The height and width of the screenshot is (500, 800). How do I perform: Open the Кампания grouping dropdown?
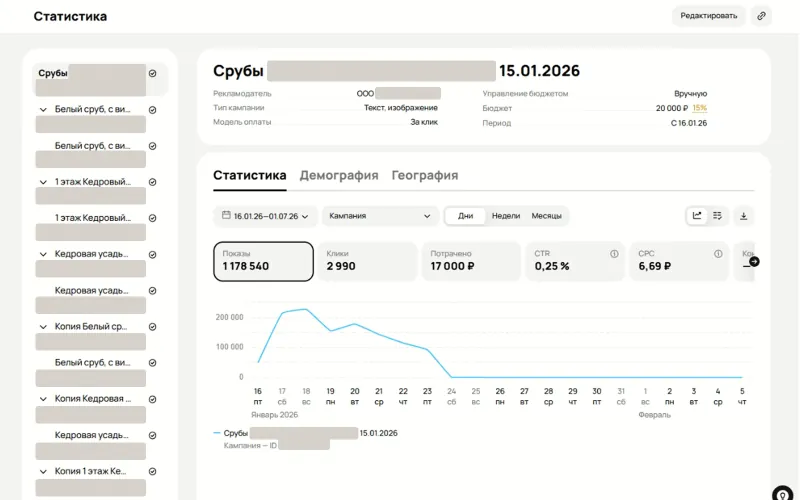(x=380, y=216)
